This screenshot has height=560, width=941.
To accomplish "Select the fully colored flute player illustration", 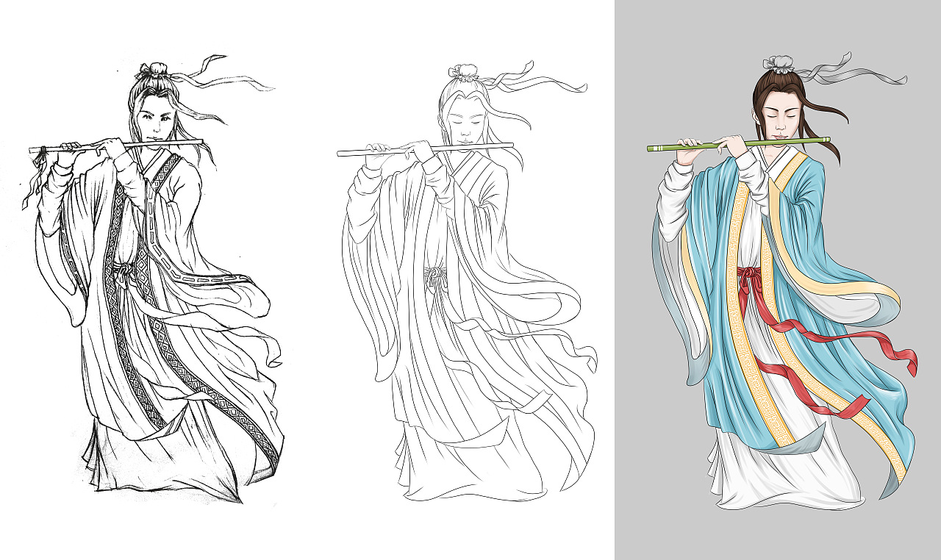I will point(781,280).
